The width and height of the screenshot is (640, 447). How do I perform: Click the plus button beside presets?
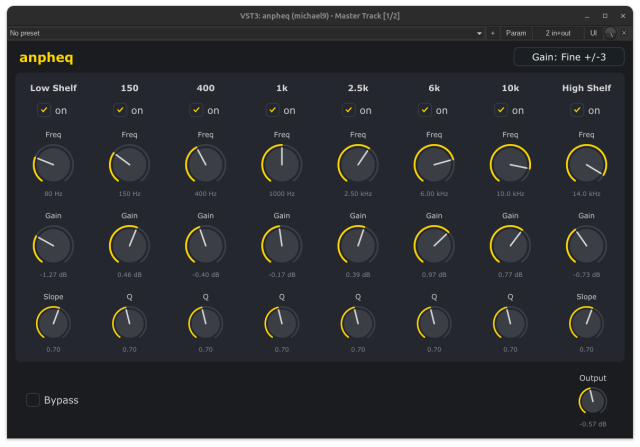(493, 33)
